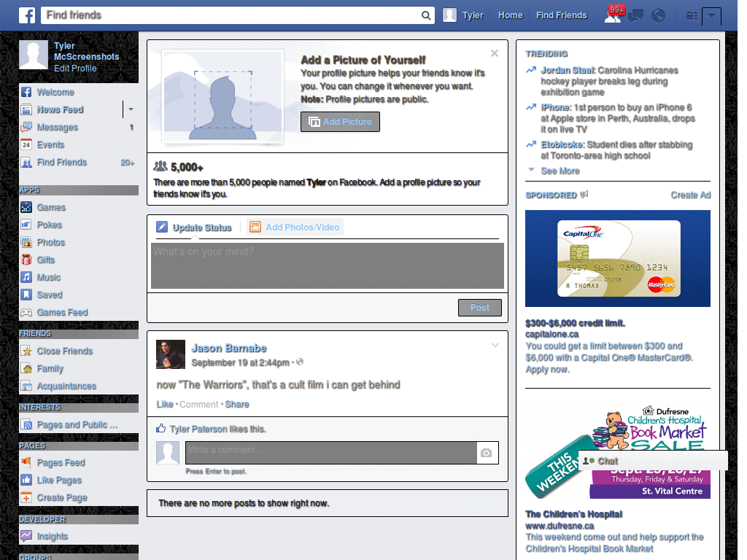Go to Home in top bar
Viewport: 747px width, 560px height.
[x=510, y=15]
